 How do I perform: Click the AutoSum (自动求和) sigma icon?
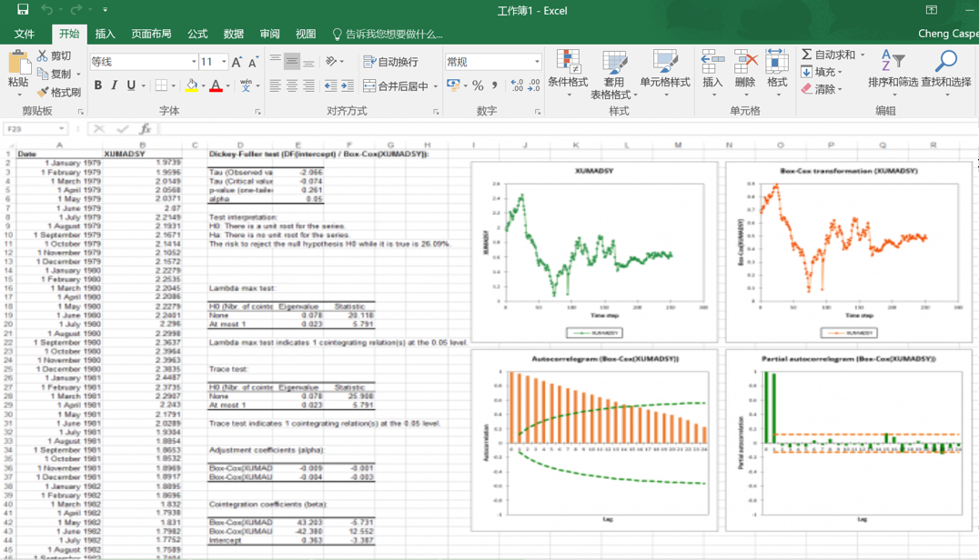[807, 55]
